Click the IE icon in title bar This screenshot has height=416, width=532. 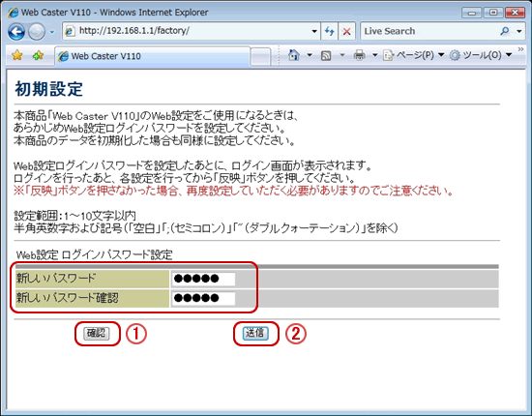[x=13, y=13]
